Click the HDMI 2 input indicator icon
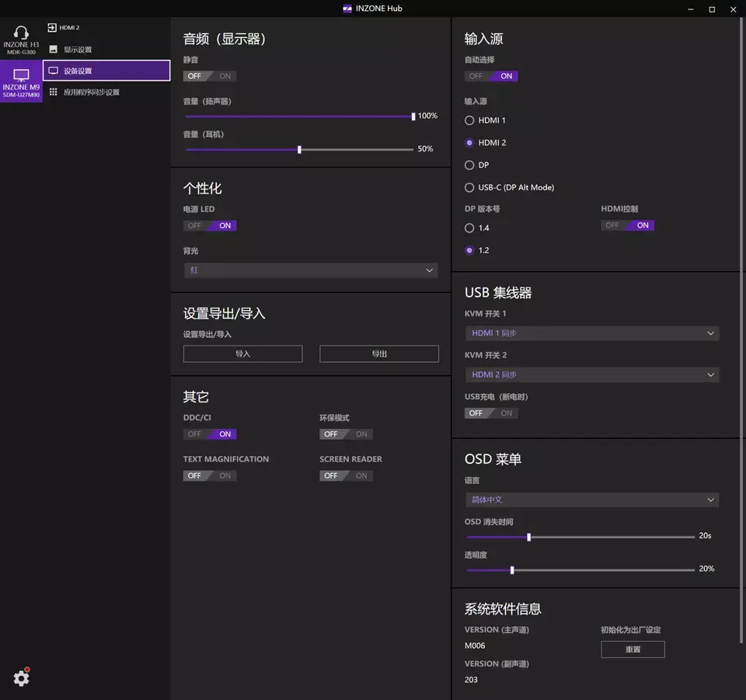Screen dimensions: 746x700 pos(52,28)
